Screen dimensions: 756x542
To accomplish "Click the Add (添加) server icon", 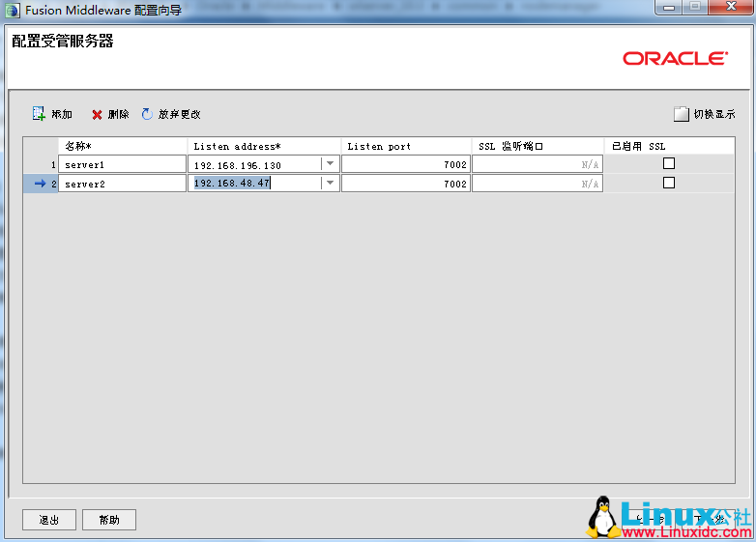I will click(x=39, y=114).
